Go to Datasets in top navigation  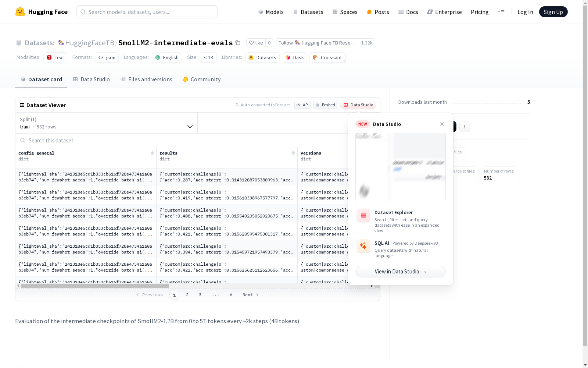308,12
